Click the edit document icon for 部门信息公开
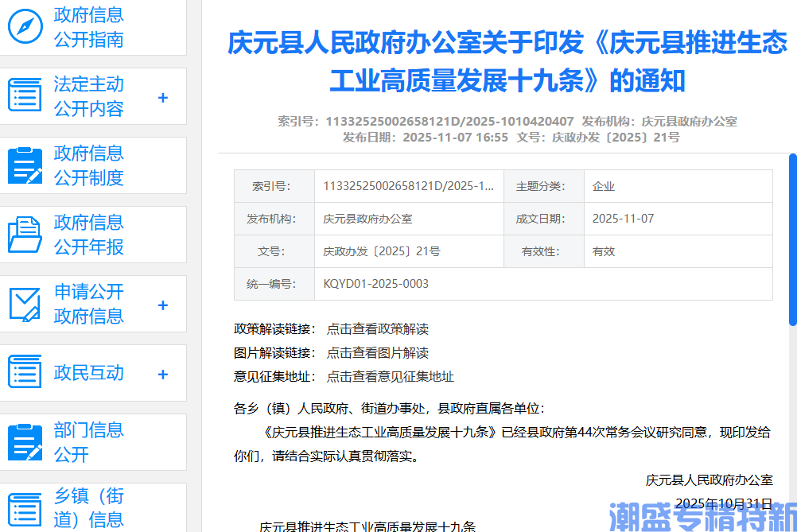 click(25, 441)
